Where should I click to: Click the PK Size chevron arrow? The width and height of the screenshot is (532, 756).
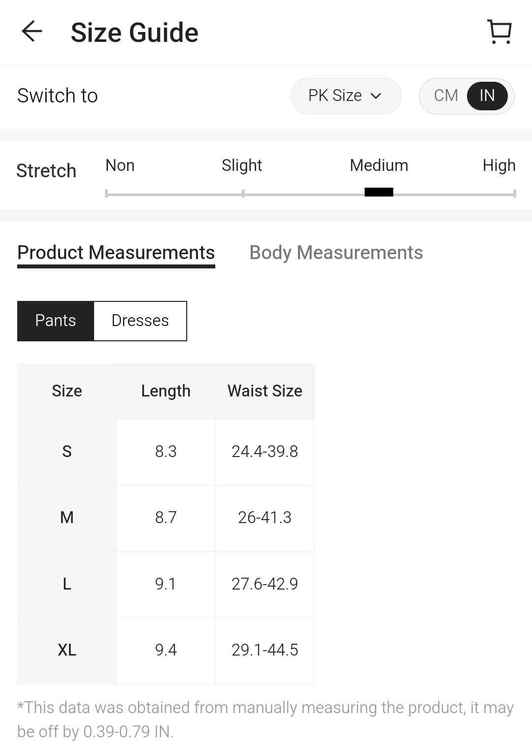376,96
